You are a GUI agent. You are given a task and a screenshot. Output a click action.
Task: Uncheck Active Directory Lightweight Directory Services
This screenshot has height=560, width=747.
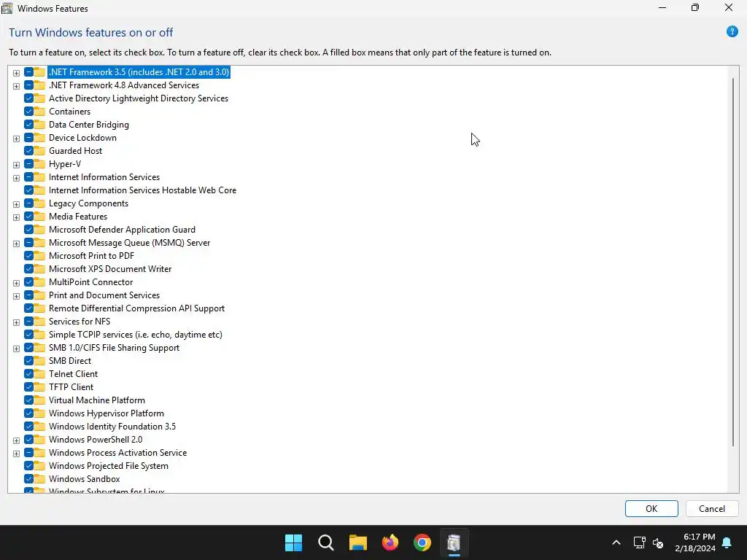click(x=28, y=98)
